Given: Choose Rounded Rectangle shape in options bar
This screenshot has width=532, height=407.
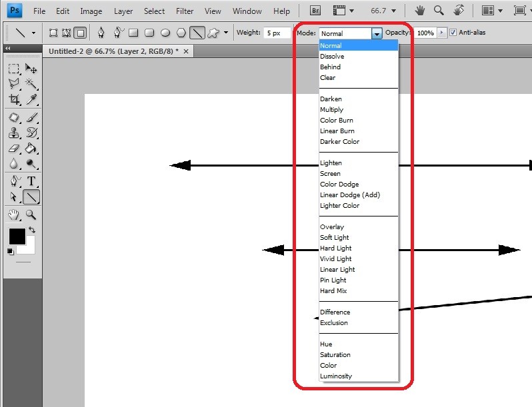Looking at the screenshot, I should [x=149, y=33].
